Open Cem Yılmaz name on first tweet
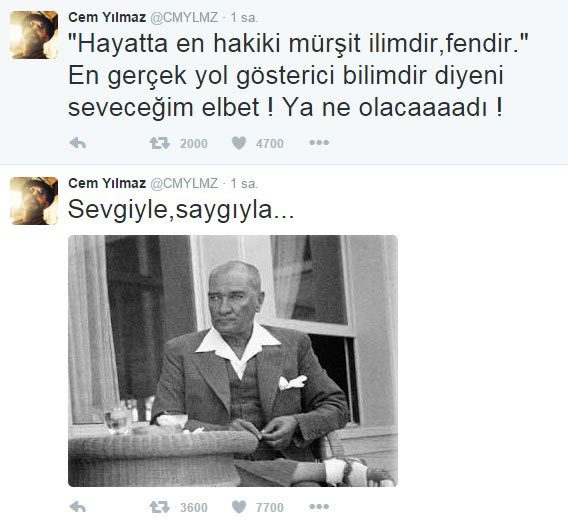 pyautogui.click(x=107, y=17)
